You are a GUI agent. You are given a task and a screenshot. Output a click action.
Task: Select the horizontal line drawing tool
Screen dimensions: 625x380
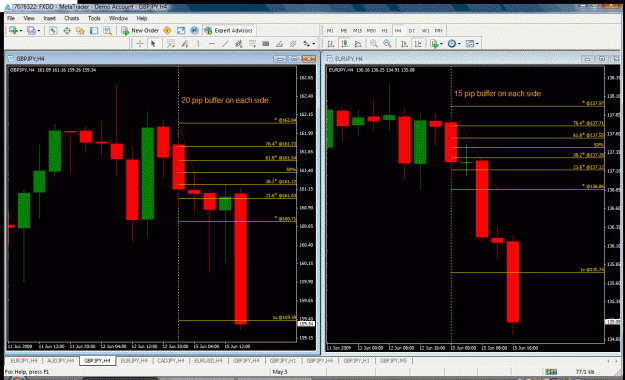tap(212, 44)
